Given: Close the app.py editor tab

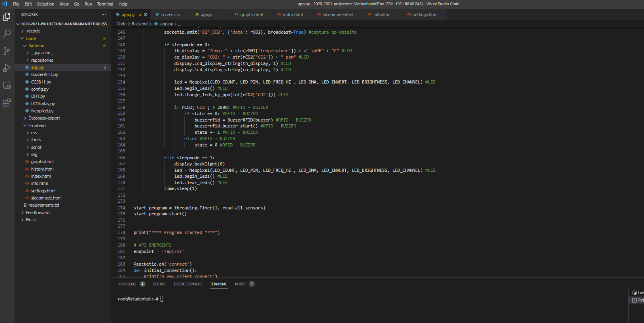Looking at the screenshot, I should coord(146,15).
